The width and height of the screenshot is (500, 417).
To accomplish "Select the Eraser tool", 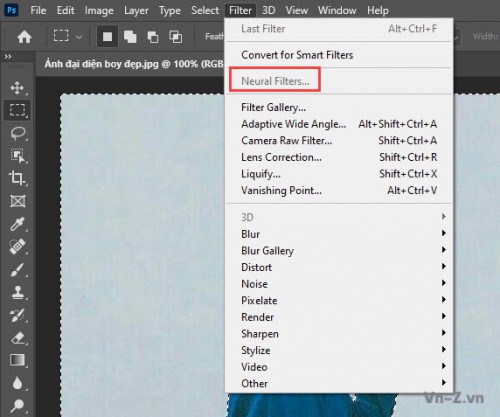I will point(17,338).
